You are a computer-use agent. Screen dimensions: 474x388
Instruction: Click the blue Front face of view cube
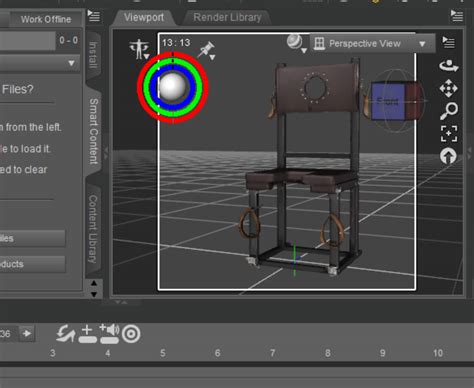pyautogui.click(x=388, y=101)
